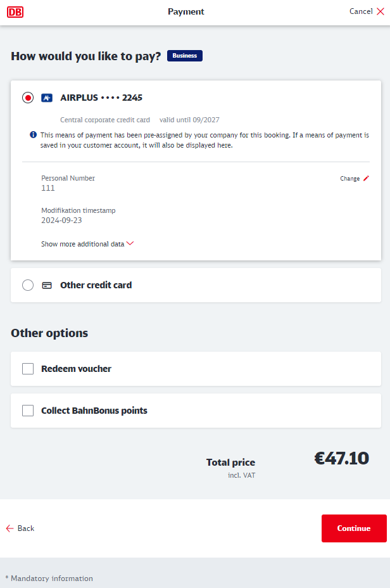Check the Redeem voucher checkbox

click(28, 369)
